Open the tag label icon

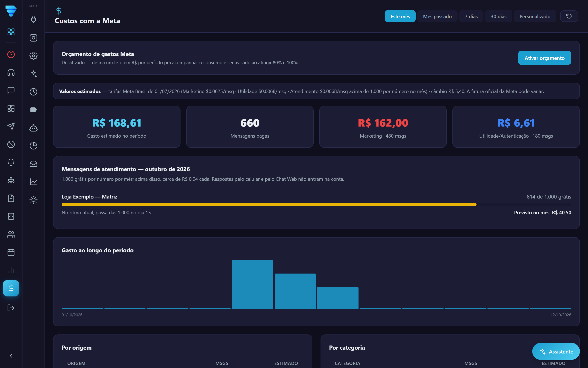point(33,110)
